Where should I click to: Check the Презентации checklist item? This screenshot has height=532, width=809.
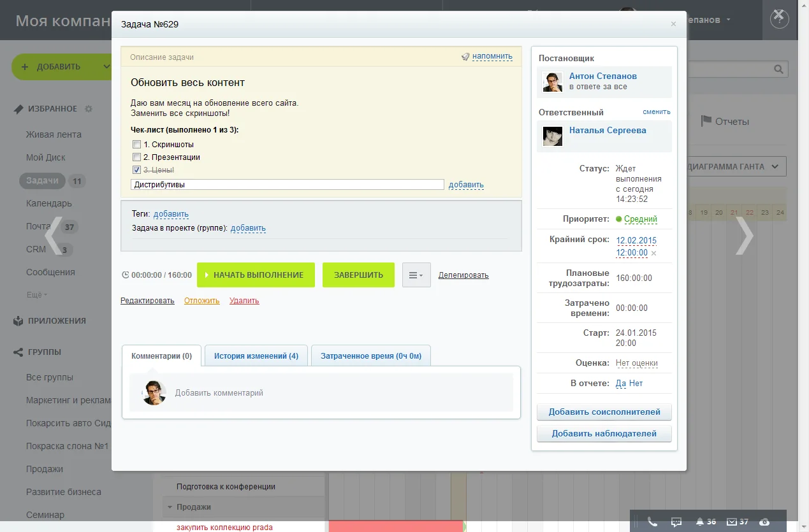(x=136, y=157)
